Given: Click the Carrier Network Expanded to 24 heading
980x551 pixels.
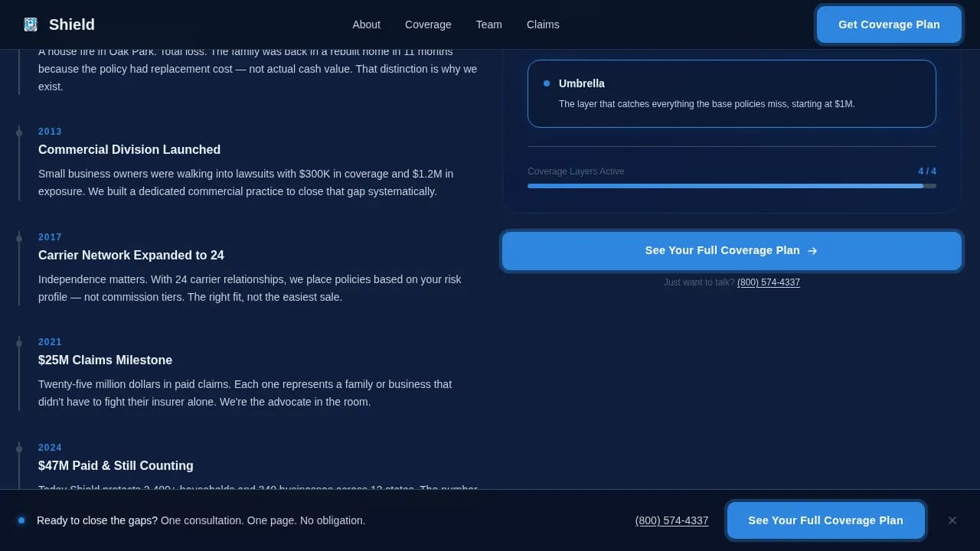Looking at the screenshot, I should pos(131,256).
